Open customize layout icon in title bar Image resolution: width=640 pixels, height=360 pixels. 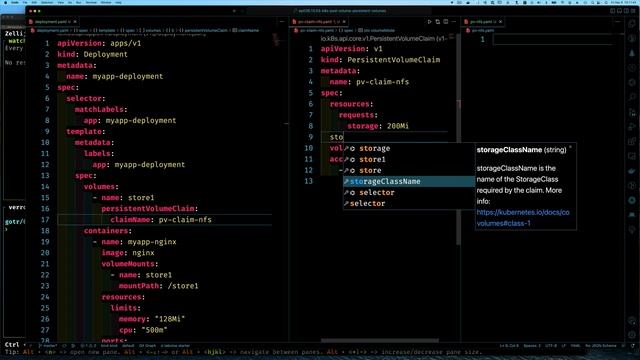tap(633, 11)
